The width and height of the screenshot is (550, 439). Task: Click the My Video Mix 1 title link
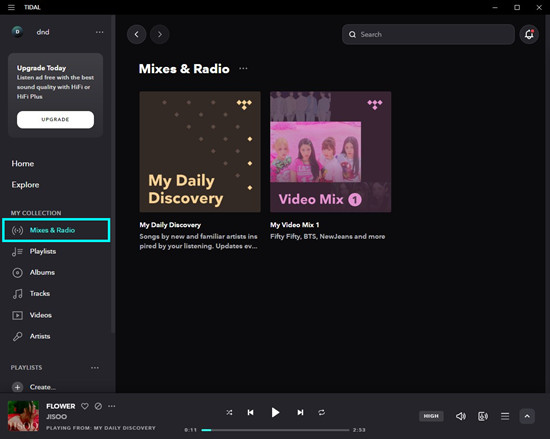click(x=295, y=225)
